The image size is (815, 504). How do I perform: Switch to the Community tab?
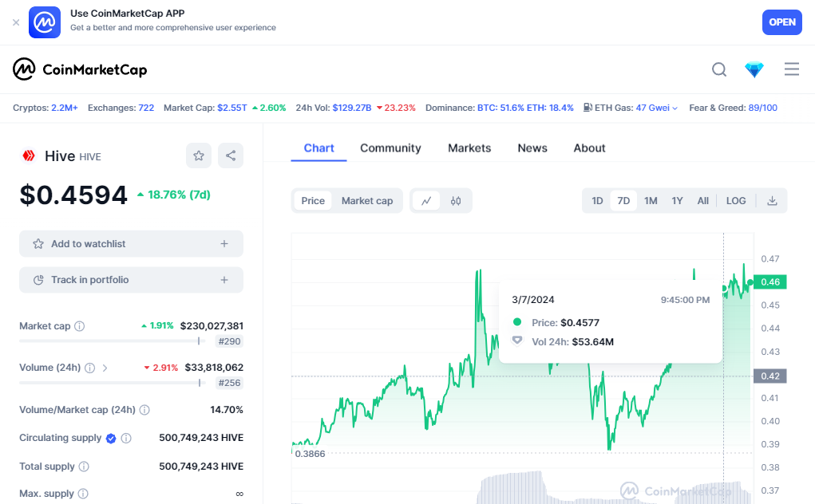[390, 148]
